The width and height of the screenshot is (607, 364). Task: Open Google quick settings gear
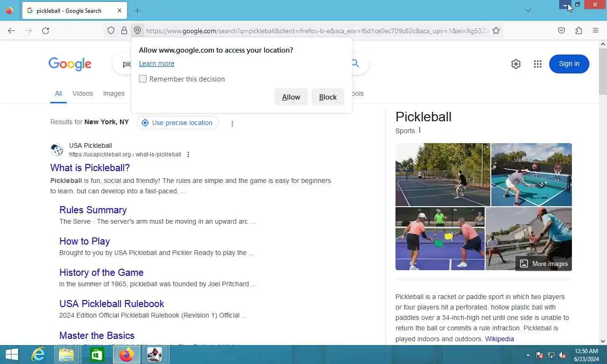(x=516, y=64)
